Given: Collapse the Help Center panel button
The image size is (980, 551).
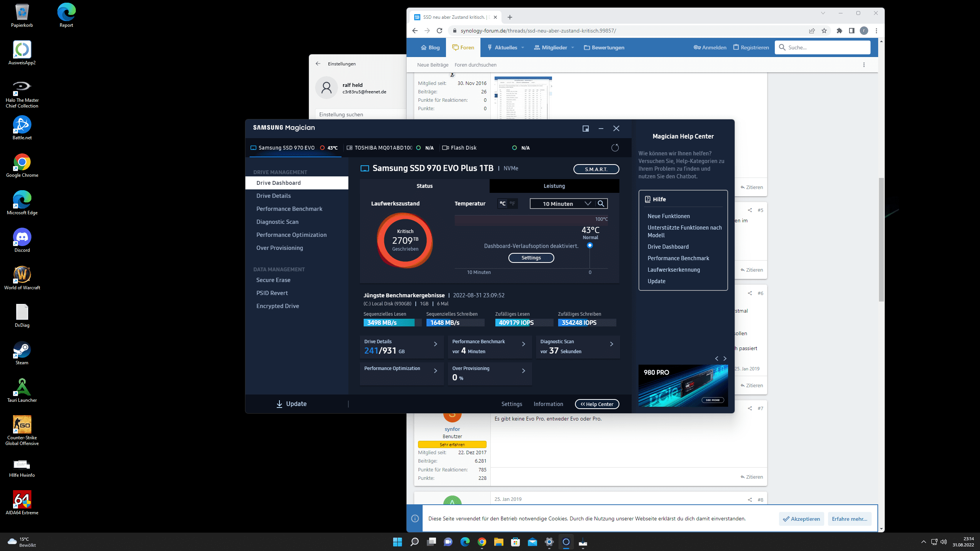Looking at the screenshot, I should (x=597, y=404).
